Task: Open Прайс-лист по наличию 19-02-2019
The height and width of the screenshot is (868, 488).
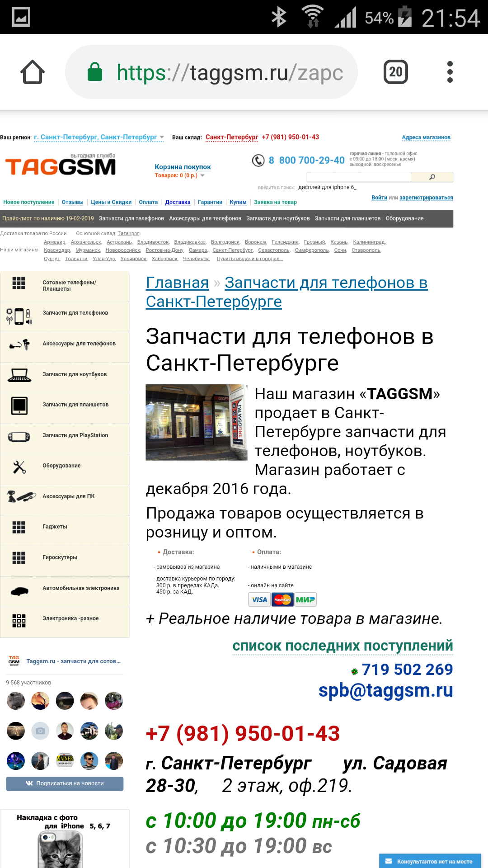Action: click(x=48, y=218)
